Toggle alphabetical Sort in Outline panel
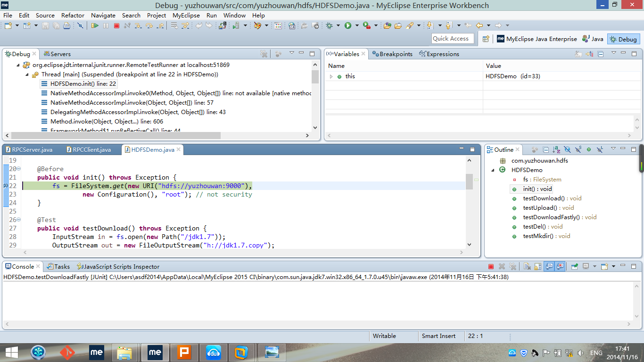The width and height of the screenshot is (644, 362). 556,150
